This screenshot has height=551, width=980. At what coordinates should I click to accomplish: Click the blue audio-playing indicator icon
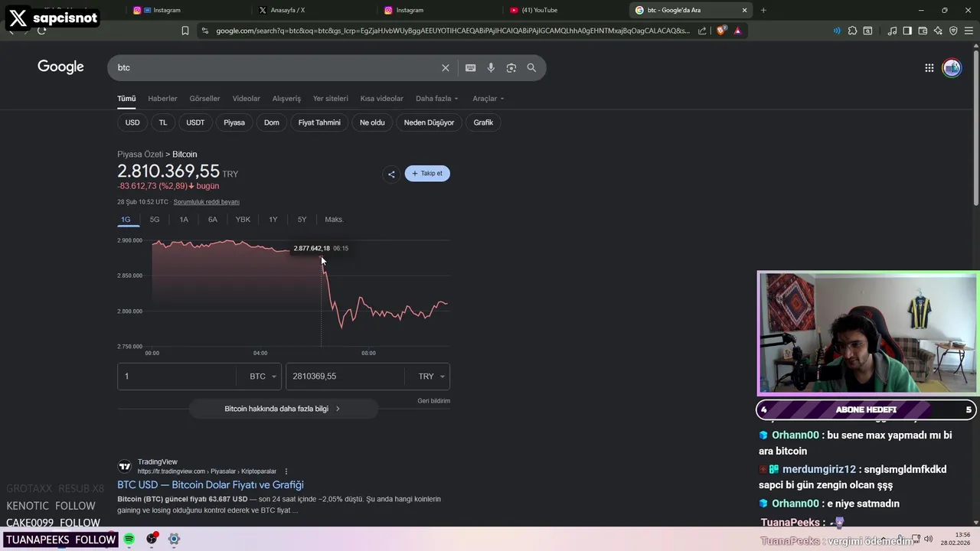point(837,31)
